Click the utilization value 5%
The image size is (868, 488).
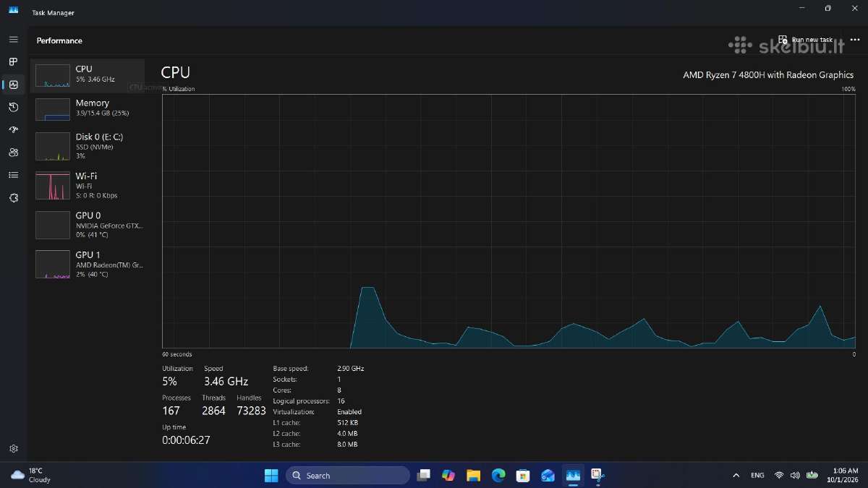(169, 381)
